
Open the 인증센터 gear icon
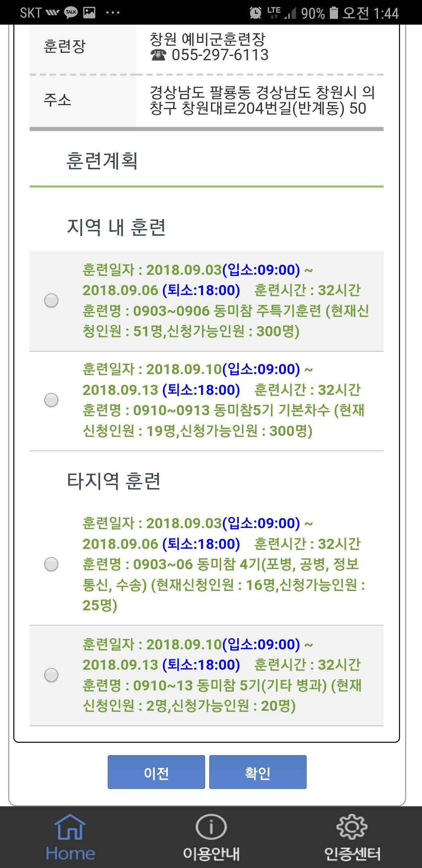[352, 827]
